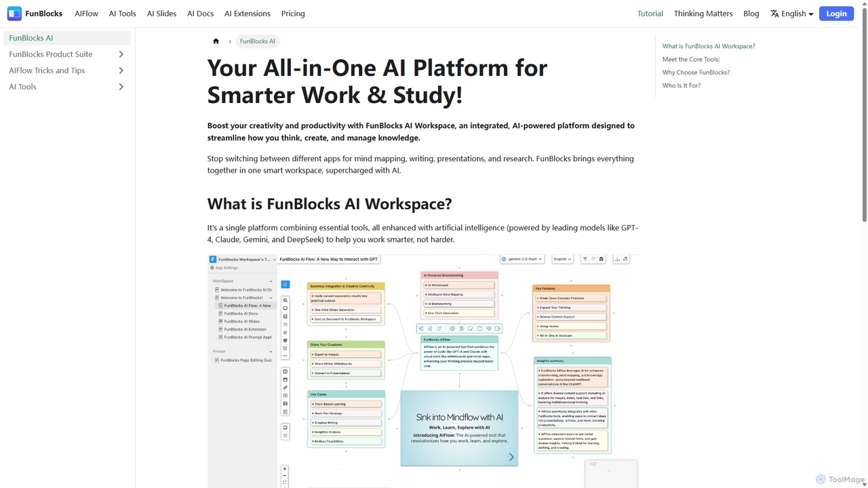868x488 pixels.
Task: Select FunBlocks AI Docs in the embedded workspace tree
Action: [x=241, y=314]
